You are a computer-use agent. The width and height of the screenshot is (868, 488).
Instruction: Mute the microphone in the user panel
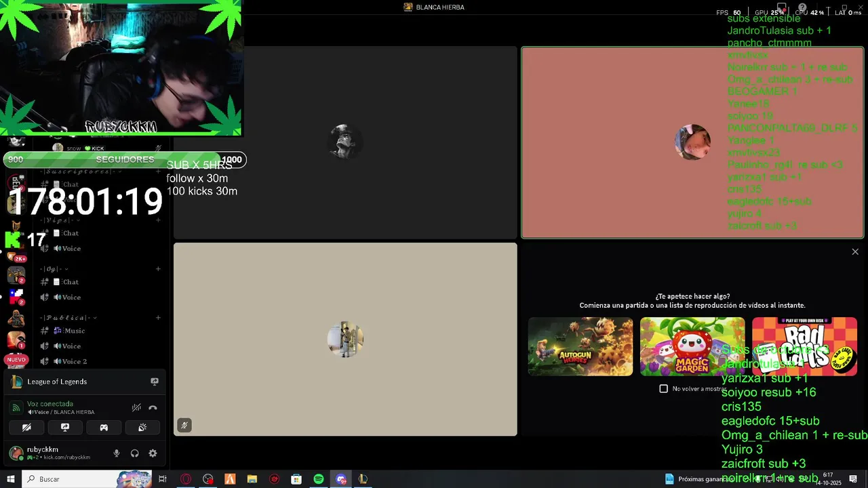117,453
